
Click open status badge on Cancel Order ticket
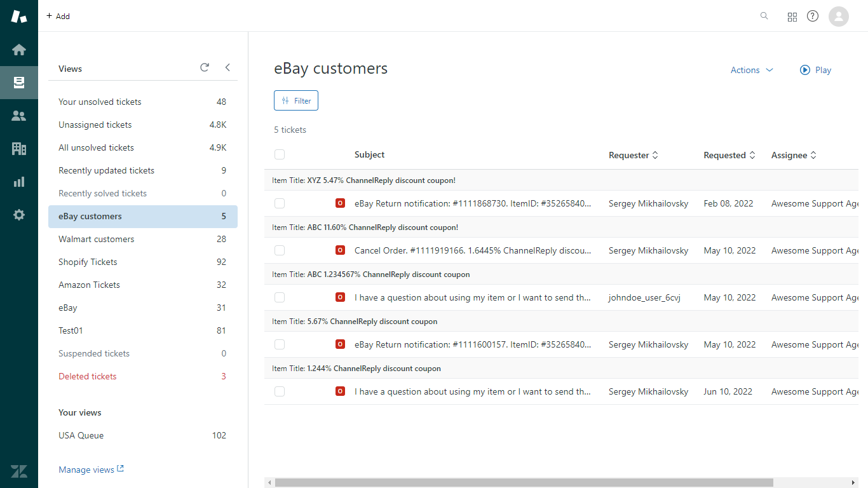[x=340, y=250]
